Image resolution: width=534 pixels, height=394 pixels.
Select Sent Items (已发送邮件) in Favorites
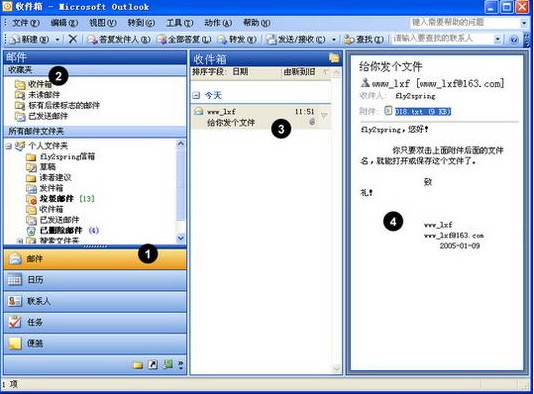(x=42, y=116)
